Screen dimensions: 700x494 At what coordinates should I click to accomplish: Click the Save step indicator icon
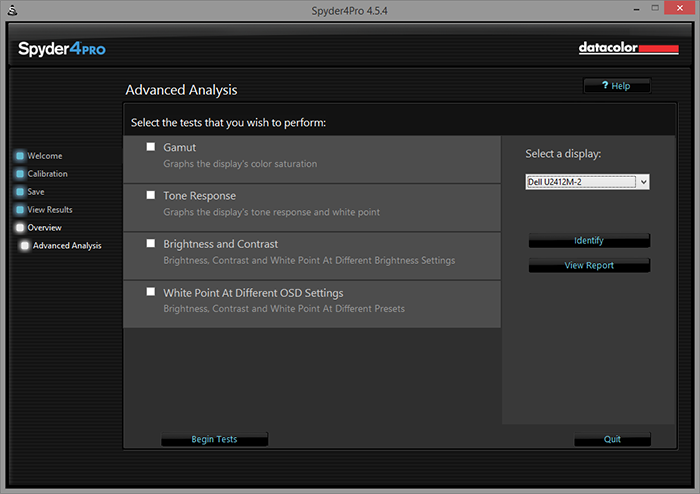[19, 192]
